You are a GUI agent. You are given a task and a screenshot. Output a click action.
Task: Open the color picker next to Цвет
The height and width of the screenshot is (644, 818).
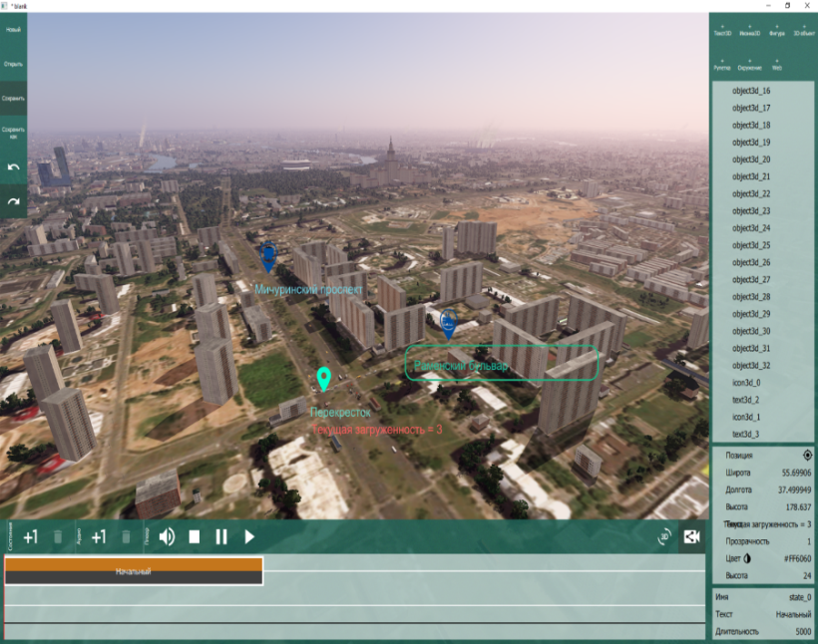pos(746,558)
